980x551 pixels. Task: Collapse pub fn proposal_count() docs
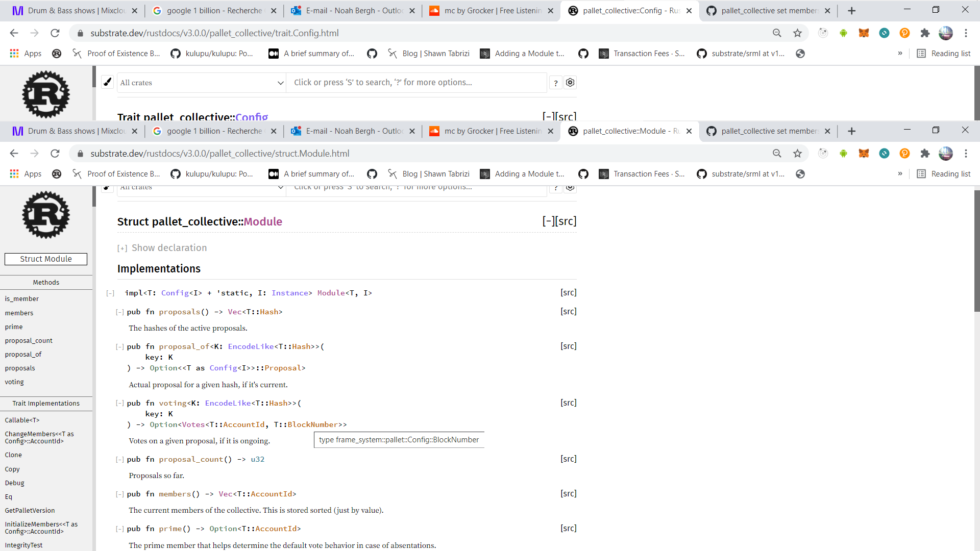click(120, 459)
